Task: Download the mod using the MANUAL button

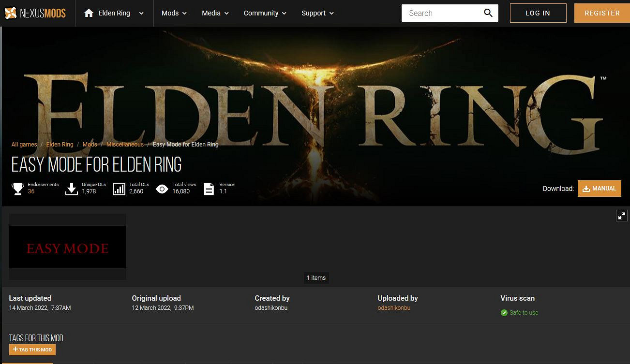Action: point(599,189)
